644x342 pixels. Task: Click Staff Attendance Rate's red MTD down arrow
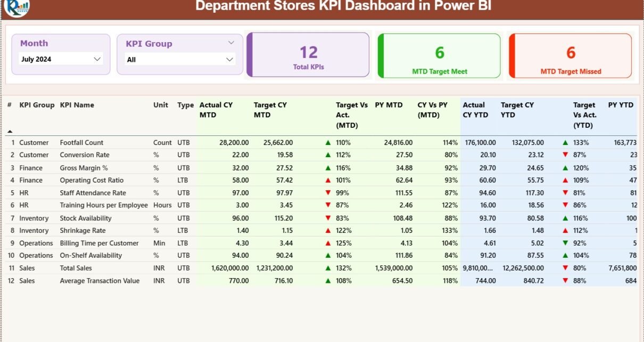[x=328, y=193]
